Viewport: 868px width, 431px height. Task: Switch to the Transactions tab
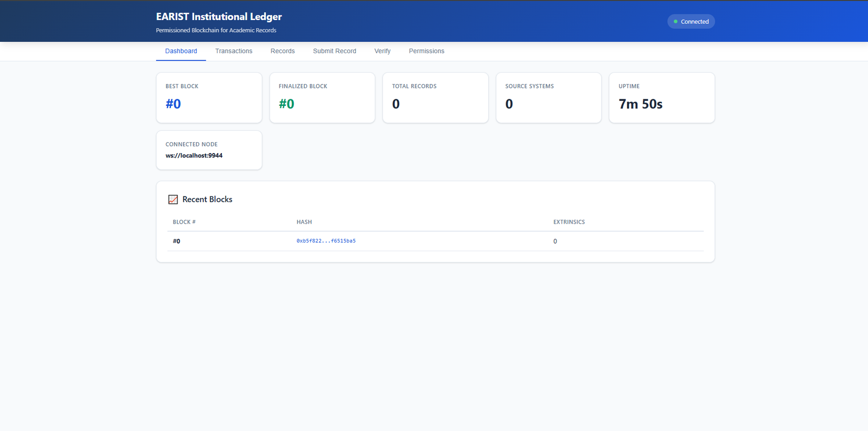point(234,51)
